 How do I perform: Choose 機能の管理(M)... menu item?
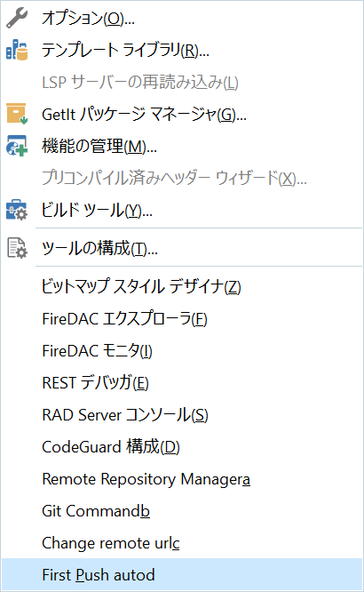[x=182, y=146]
